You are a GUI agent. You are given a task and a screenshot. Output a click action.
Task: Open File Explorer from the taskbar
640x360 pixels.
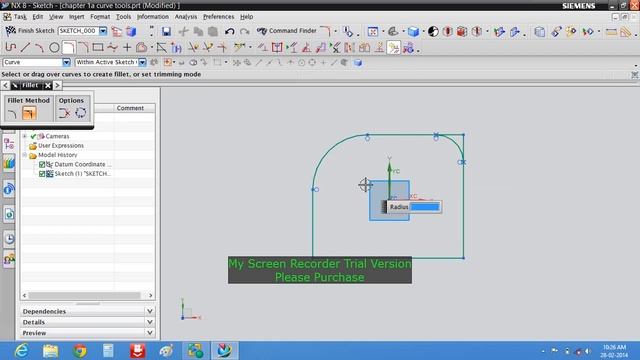pyautogui.click(x=51, y=351)
